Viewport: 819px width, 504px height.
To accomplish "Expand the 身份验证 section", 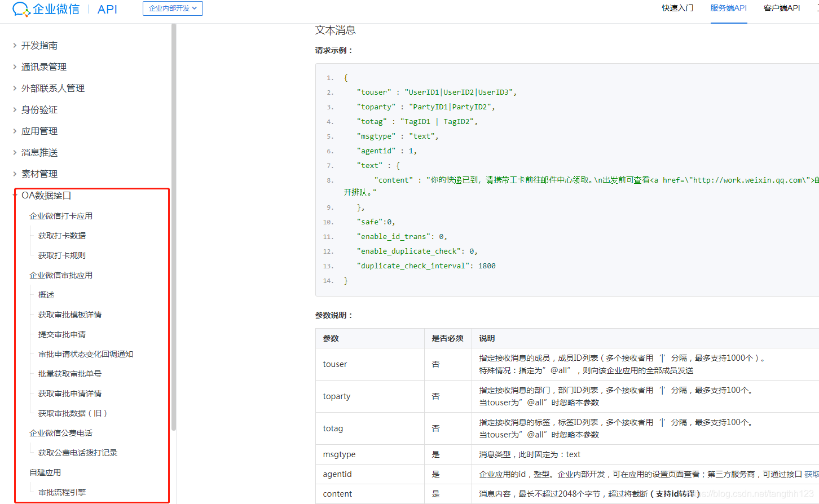I will pos(39,110).
